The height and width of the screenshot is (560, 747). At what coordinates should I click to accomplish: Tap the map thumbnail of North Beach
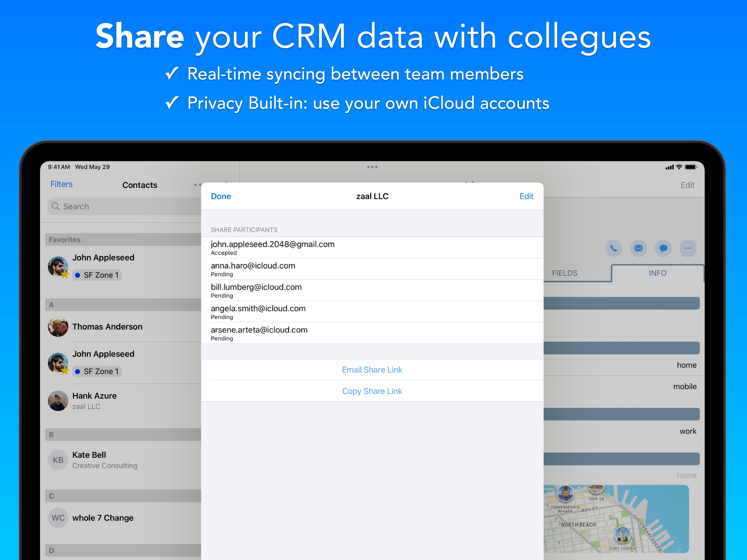(x=616, y=519)
